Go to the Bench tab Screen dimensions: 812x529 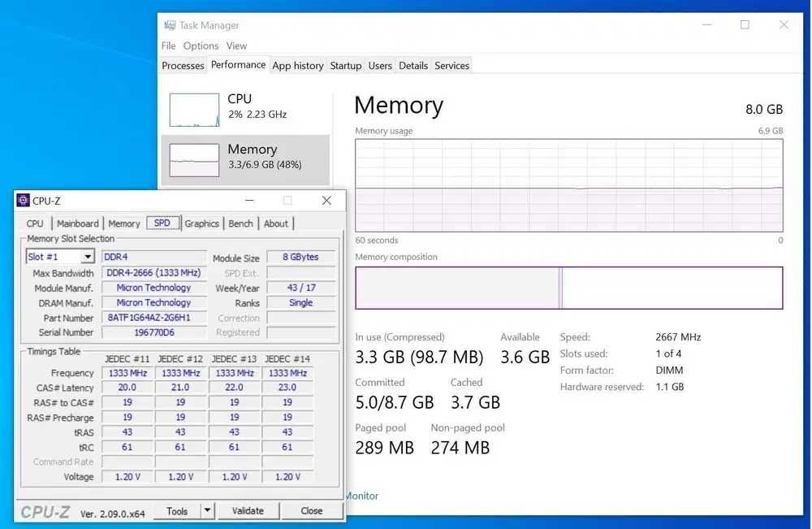tap(240, 223)
